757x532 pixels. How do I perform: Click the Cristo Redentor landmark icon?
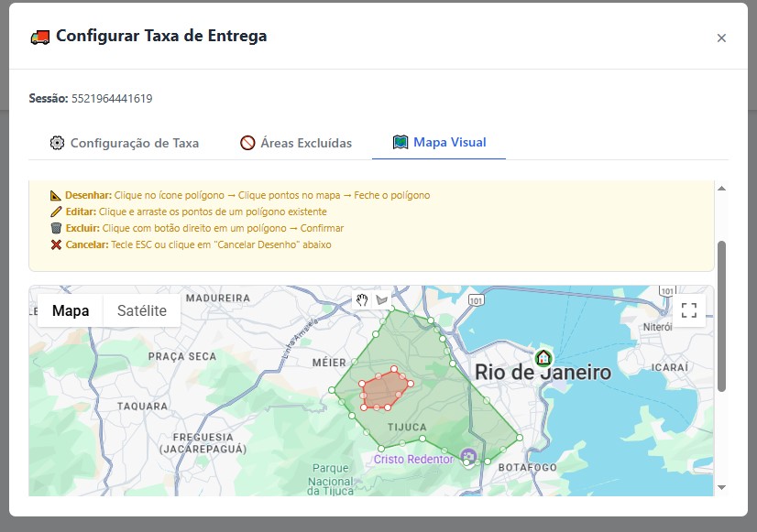click(468, 456)
